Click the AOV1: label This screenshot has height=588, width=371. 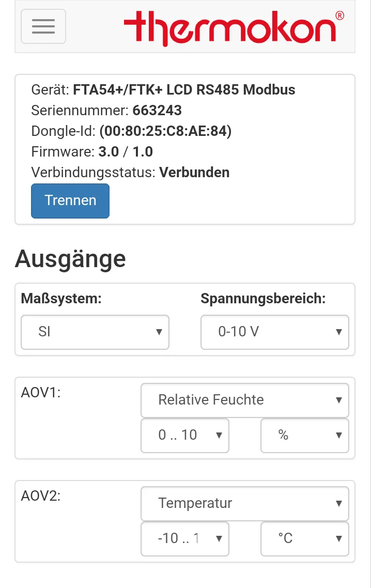40,393
